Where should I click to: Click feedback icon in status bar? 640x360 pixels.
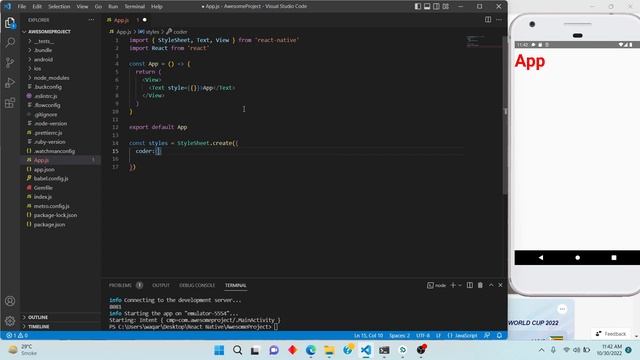[x=487, y=336]
